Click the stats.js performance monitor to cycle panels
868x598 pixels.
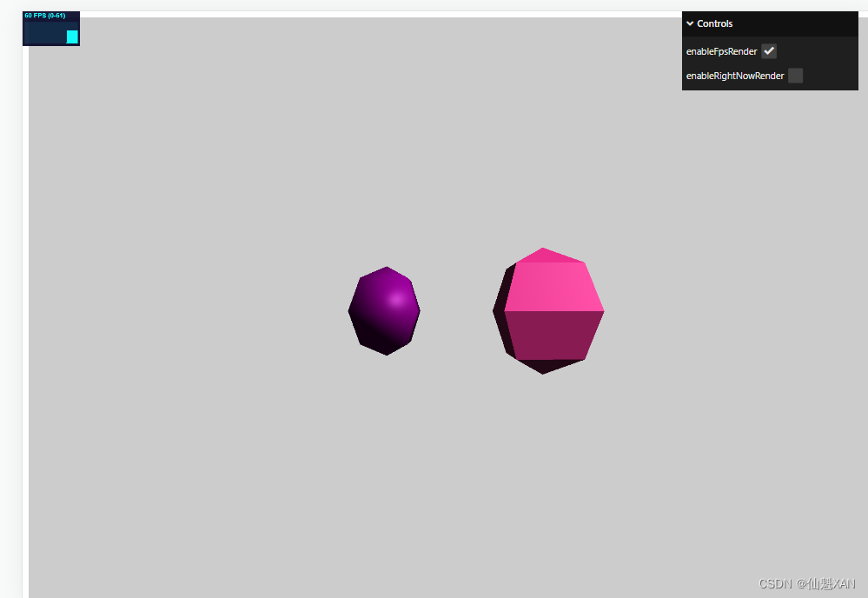(50, 27)
